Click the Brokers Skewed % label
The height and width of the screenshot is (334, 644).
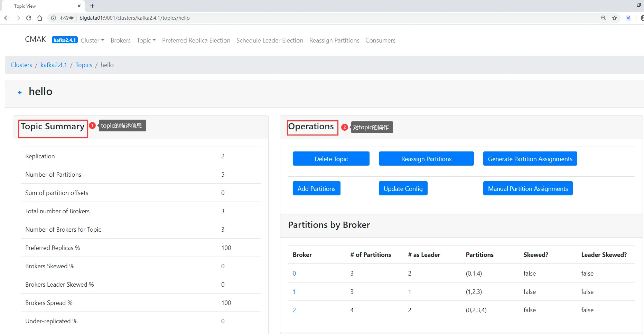coord(50,266)
